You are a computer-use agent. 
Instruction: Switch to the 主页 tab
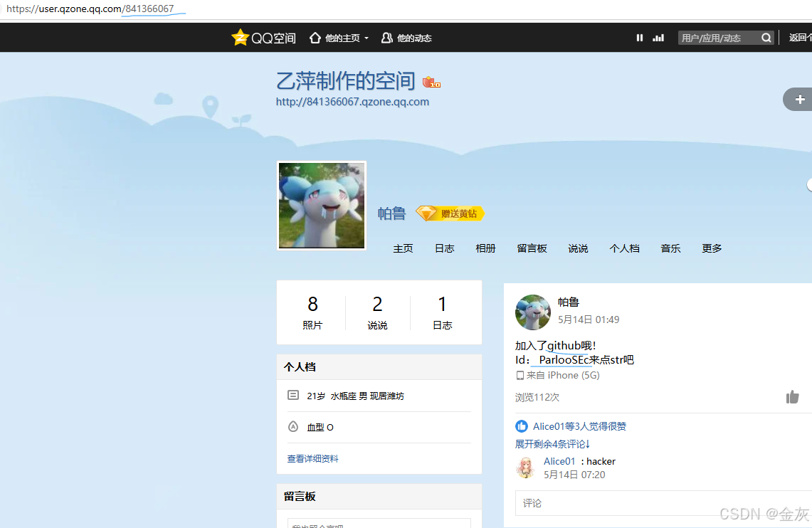click(403, 248)
